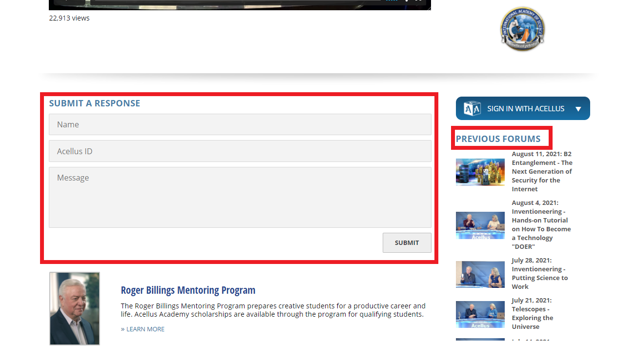
Task: Click the 22,913 views count
Action: pyautogui.click(x=69, y=18)
